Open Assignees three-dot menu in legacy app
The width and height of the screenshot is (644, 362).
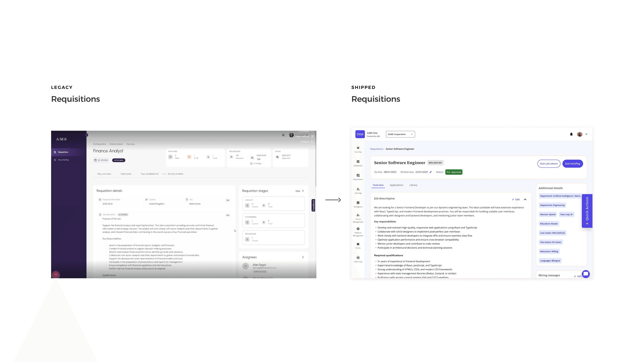pyautogui.click(x=303, y=257)
